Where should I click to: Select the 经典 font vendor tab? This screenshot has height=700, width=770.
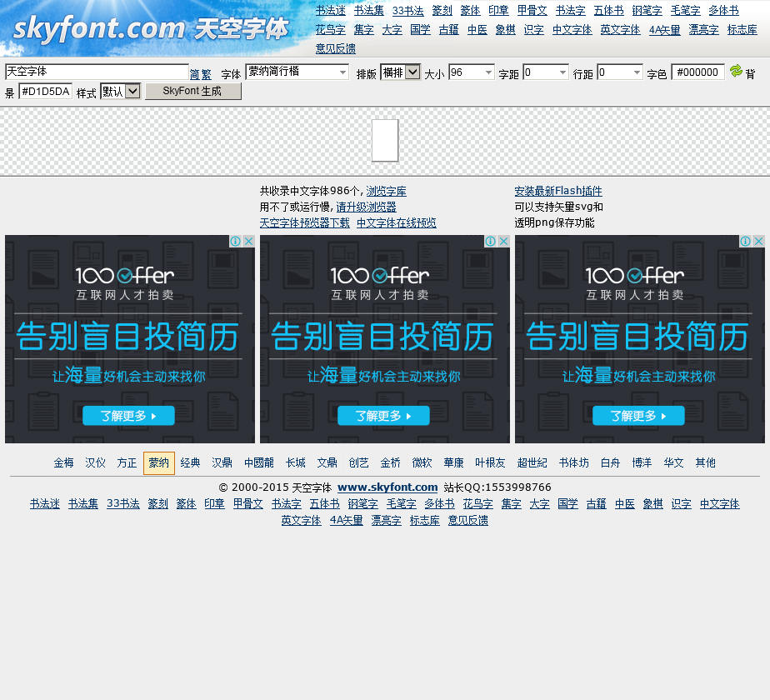click(190, 462)
